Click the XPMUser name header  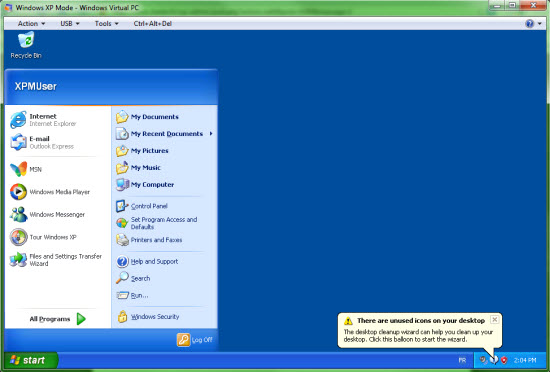(35, 86)
